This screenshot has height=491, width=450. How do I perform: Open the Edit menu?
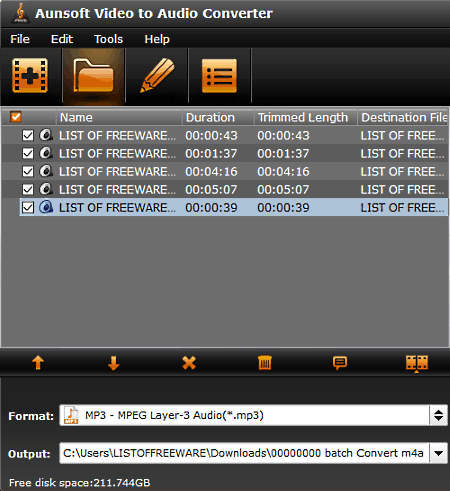point(62,39)
